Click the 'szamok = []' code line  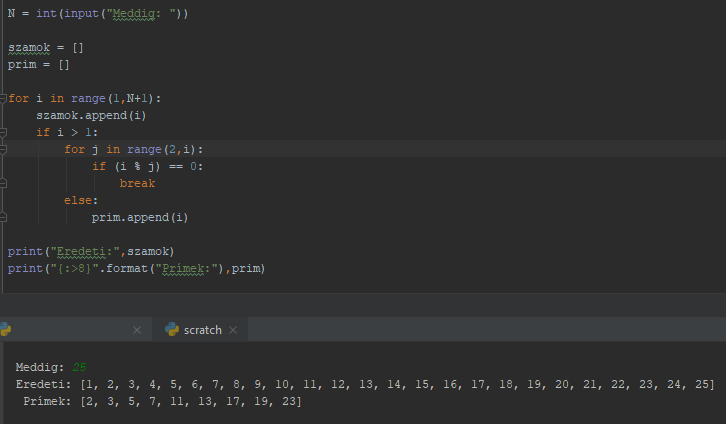pos(39,48)
